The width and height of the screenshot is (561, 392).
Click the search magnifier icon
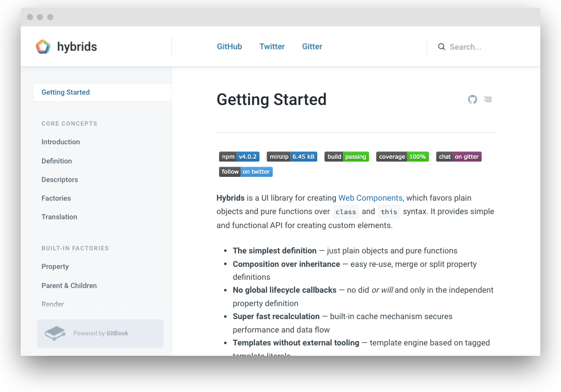[x=441, y=47]
